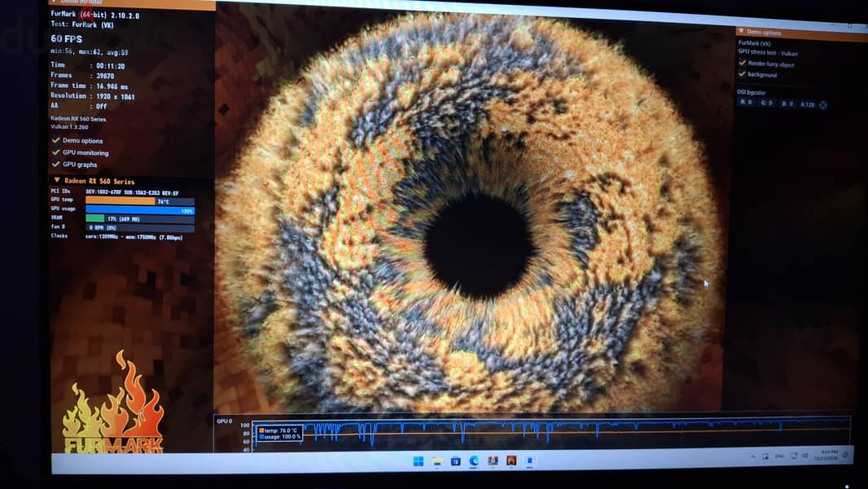The width and height of the screenshot is (868, 489).
Task: Collapse the Radeon RX 560 Series section
Action: [x=56, y=181]
